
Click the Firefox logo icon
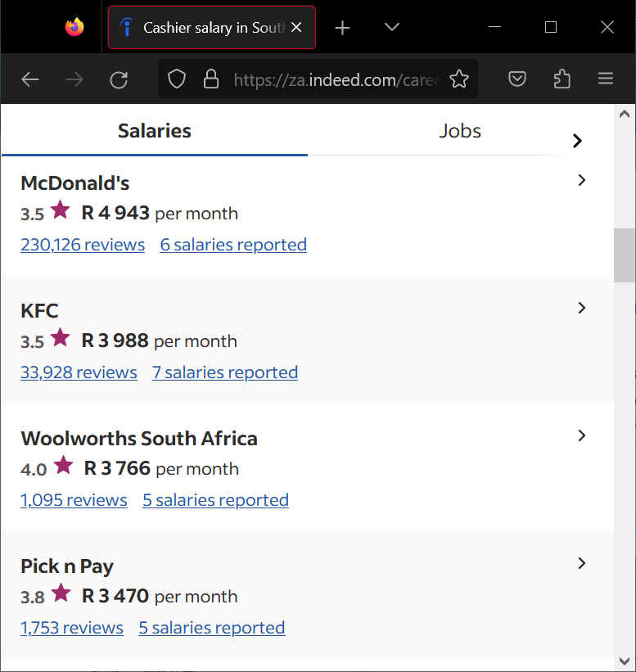coord(74,27)
